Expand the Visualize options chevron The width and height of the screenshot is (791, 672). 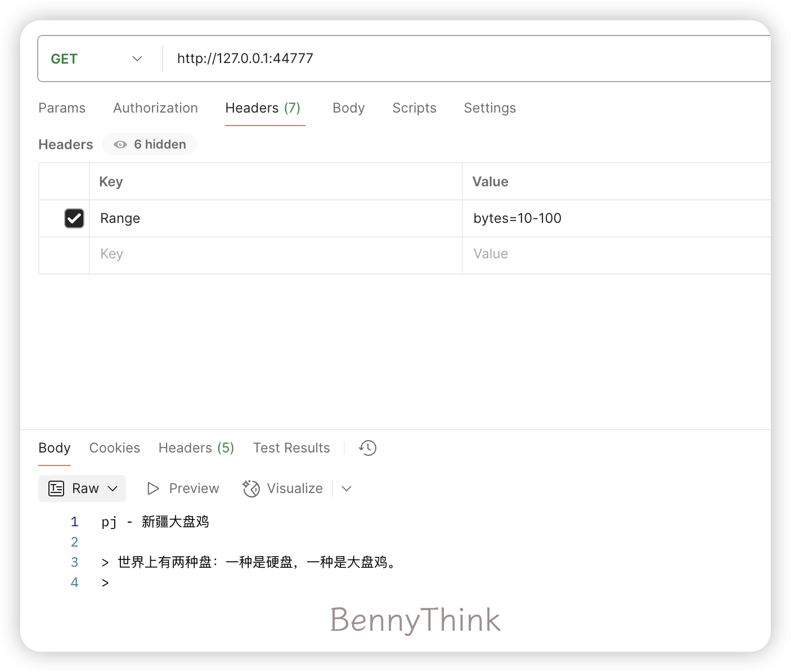tap(347, 489)
